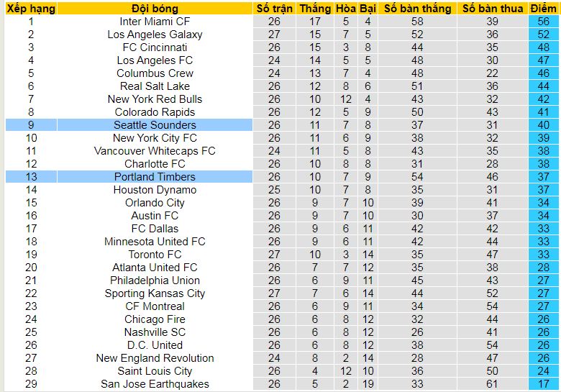Click the Xếp hạng column header
The height and width of the screenshot is (392, 561).
point(31,9)
